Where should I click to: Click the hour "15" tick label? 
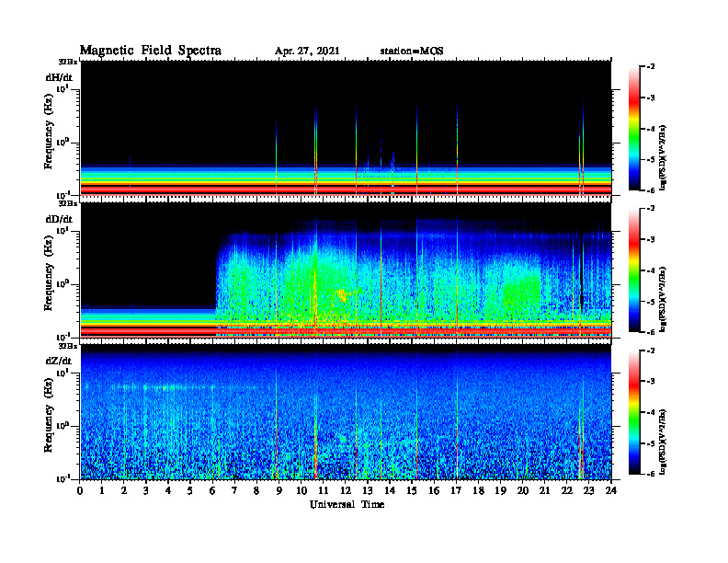pos(413,490)
